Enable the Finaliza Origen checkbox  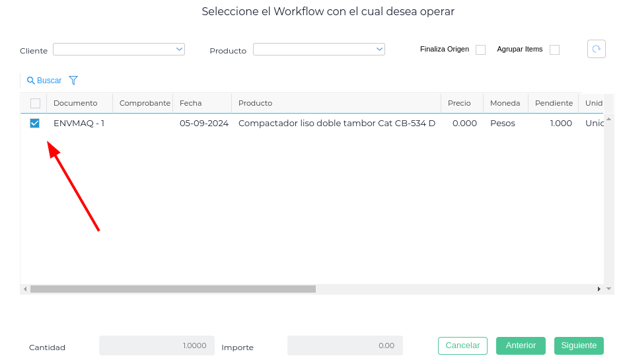point(480,50)
